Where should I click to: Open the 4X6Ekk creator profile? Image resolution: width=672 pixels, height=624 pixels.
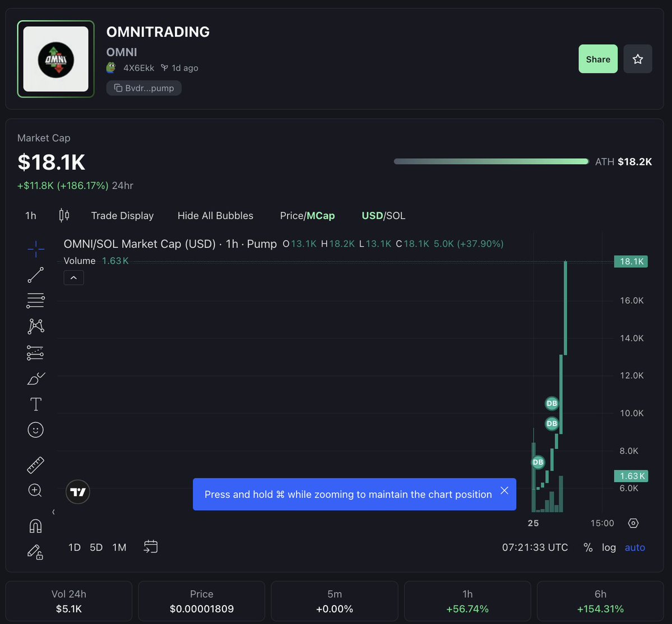click(138, 68)
